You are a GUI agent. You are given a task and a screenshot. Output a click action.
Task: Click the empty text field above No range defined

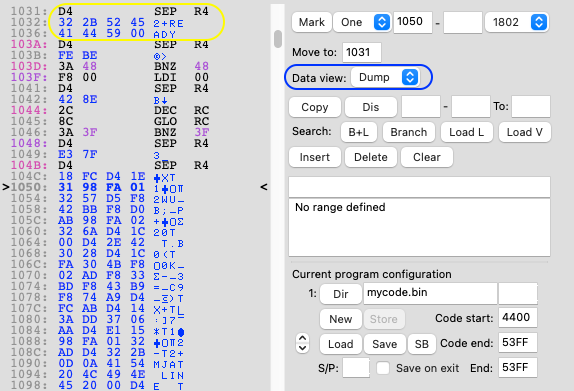pos(419,187)
